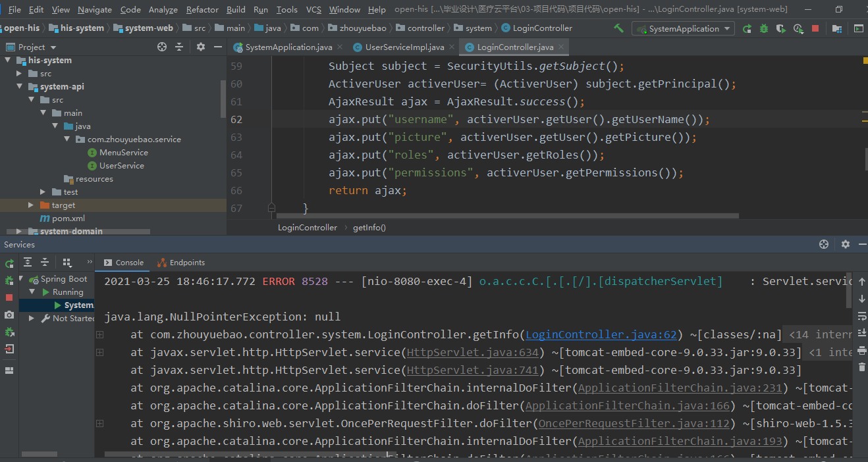Stop the running app from the main toolbar
The image size is (868, 462).
tap(815, 28)
